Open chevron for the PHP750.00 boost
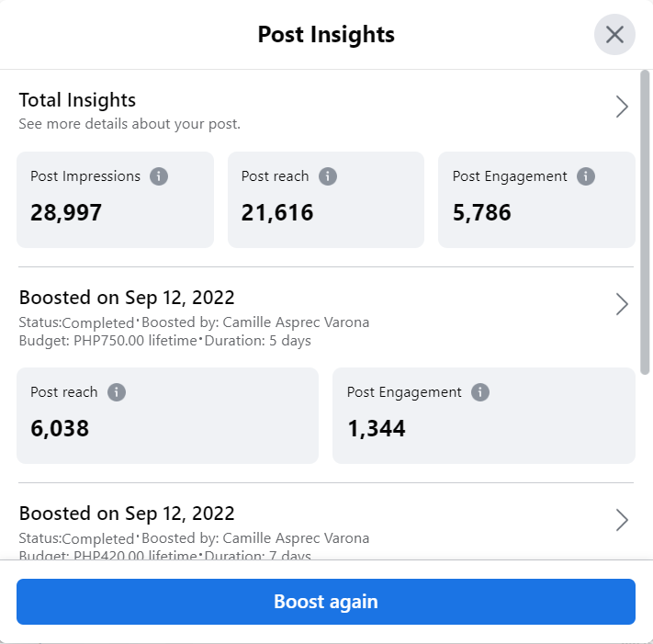This screenshot has width=653, height=644. click(622, 304)
